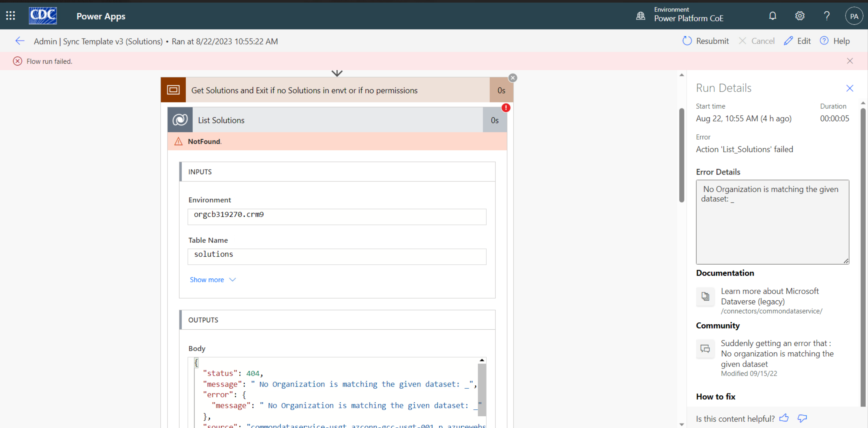Image resolution: width=868 pixels, height=428 pixels.
Task: Open the help question mark menu
Action: point(827,16)
